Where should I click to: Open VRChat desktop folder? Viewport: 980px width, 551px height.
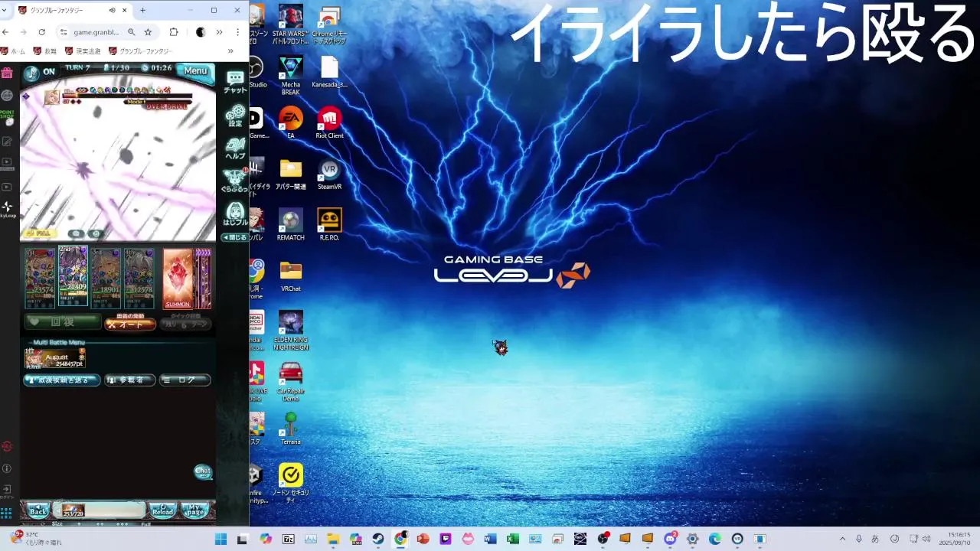pos(291,276)
